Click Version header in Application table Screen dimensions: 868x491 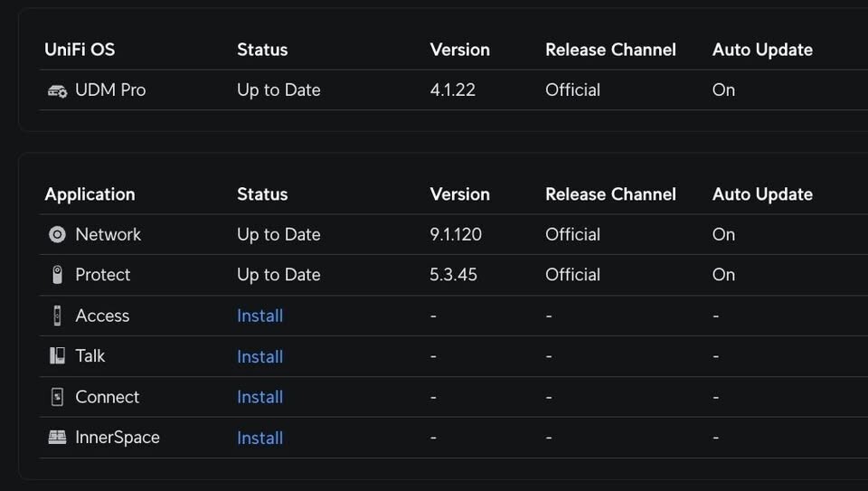459,194
